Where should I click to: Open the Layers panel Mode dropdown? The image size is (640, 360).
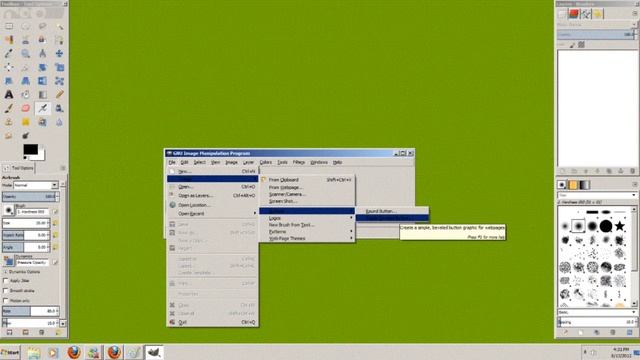point(596,24)
